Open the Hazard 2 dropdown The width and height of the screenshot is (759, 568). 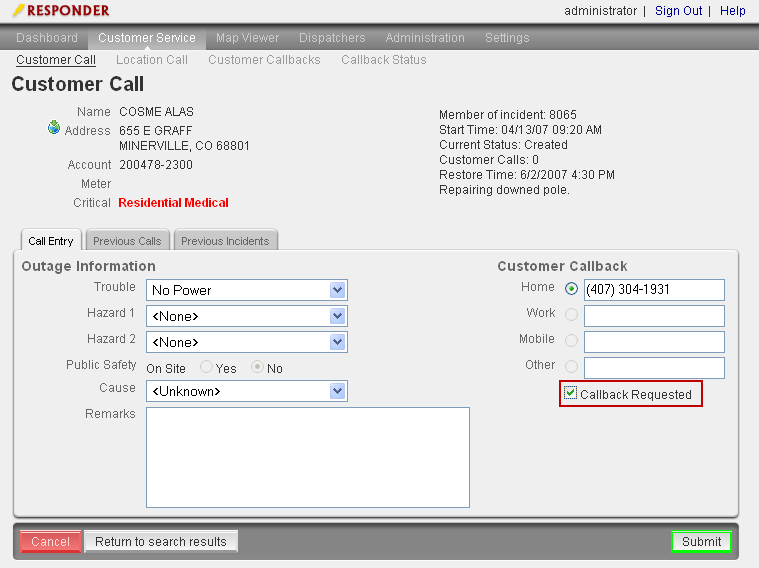click(x=338, y=342)
